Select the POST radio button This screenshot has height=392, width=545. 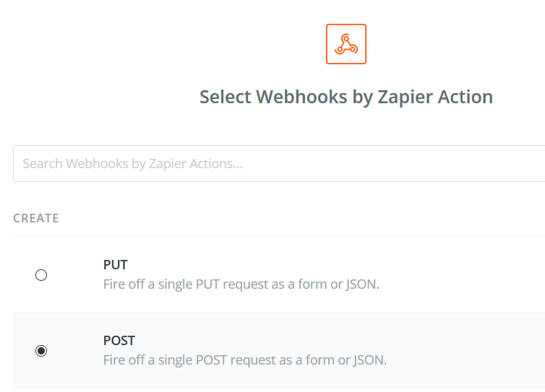[41, 351]
